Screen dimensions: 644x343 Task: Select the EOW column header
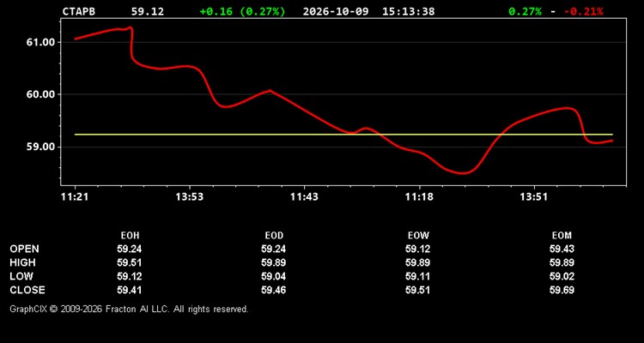tap(418, 236)
